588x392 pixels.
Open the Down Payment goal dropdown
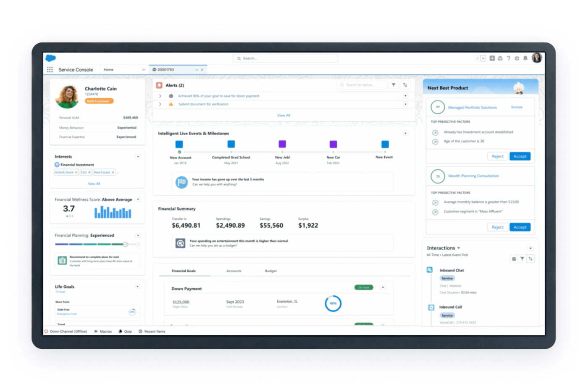[383, 287]
